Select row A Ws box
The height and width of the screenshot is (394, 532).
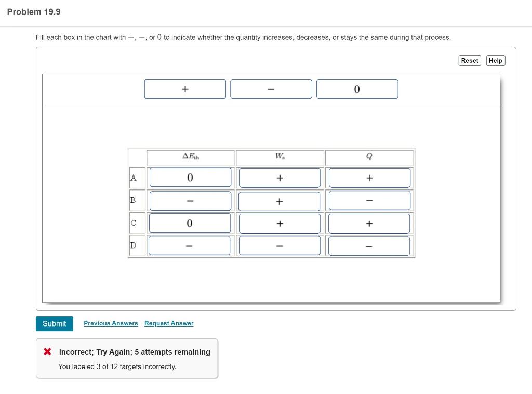pos(280,178)
